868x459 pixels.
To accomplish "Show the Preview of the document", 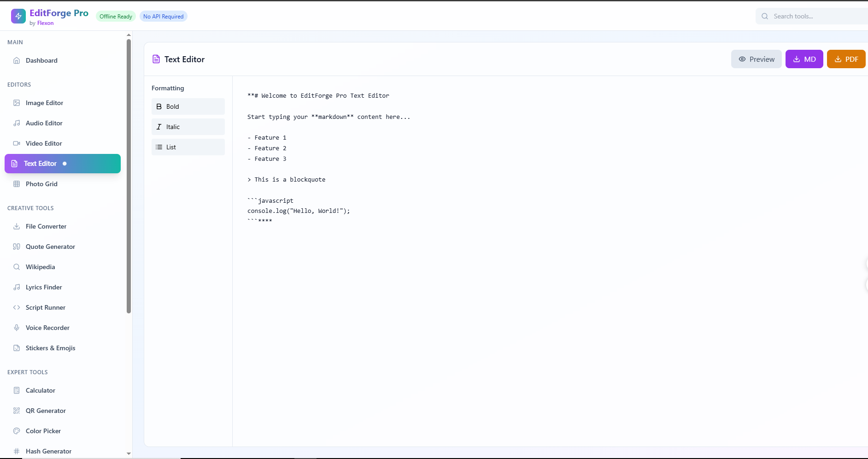I will (x=756, y=59).
